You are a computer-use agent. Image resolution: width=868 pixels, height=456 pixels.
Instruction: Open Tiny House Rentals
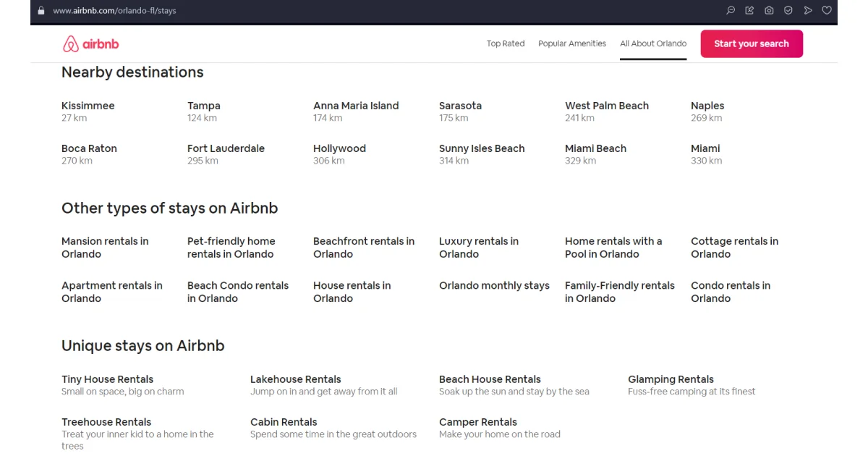click(122, 385)
